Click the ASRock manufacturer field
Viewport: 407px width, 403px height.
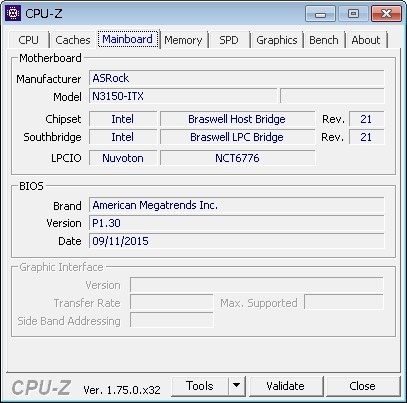(x=237, y=78)
